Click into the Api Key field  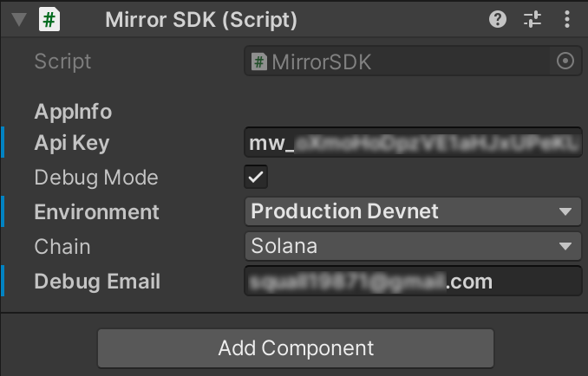pos(413,142)
